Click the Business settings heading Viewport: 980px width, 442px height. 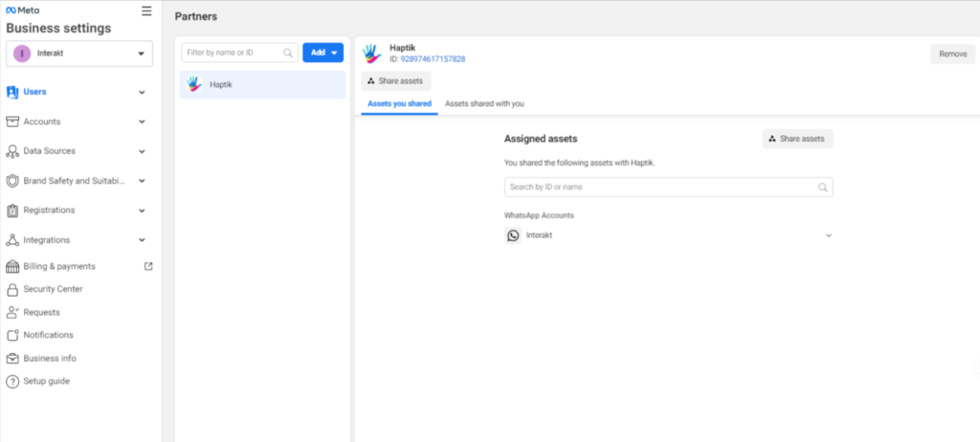point(58,28)
